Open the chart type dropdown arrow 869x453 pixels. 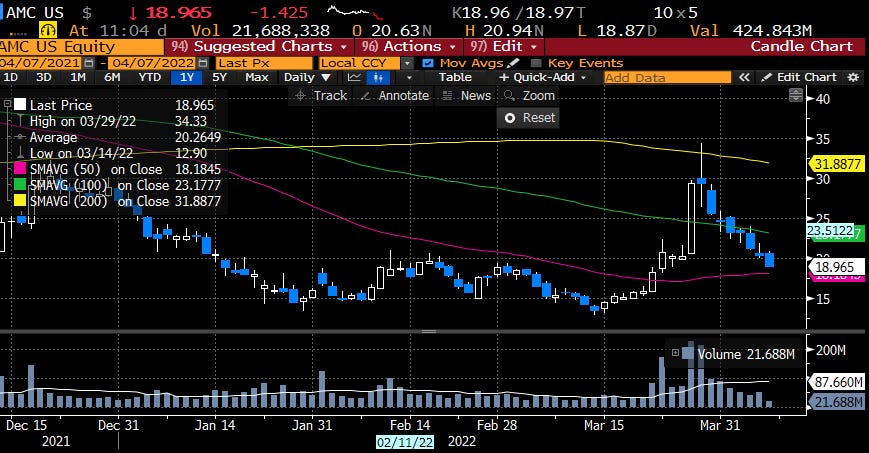click(x=409, y=78)
